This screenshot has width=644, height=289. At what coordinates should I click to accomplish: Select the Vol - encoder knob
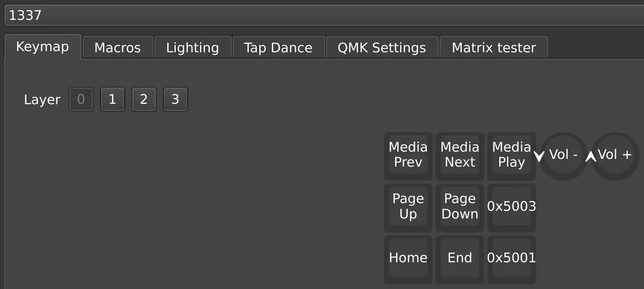point(563,156)
